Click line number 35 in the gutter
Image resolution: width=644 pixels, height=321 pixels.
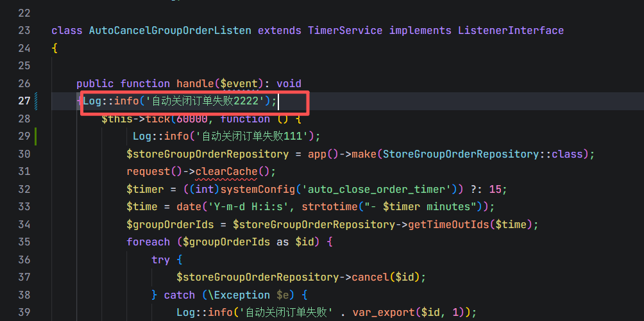pyautogui.click(x=24, y=242)
